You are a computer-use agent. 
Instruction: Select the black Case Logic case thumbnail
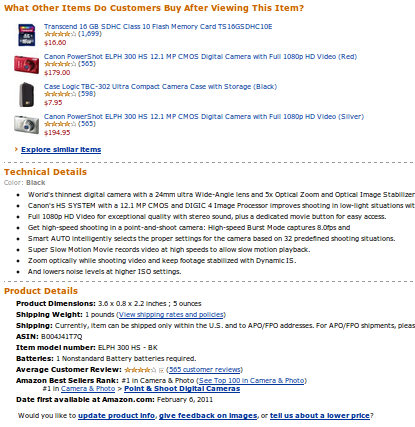(27, 95)
